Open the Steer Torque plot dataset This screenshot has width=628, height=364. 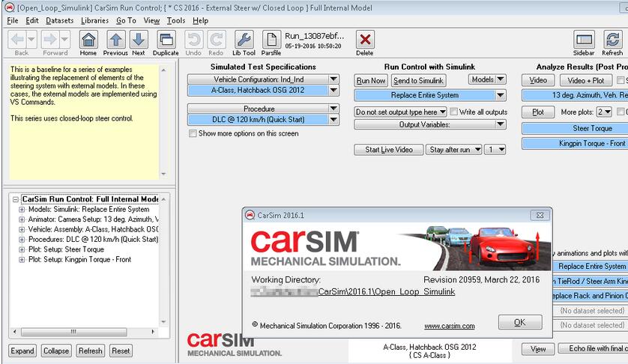(x=575, y=128)
